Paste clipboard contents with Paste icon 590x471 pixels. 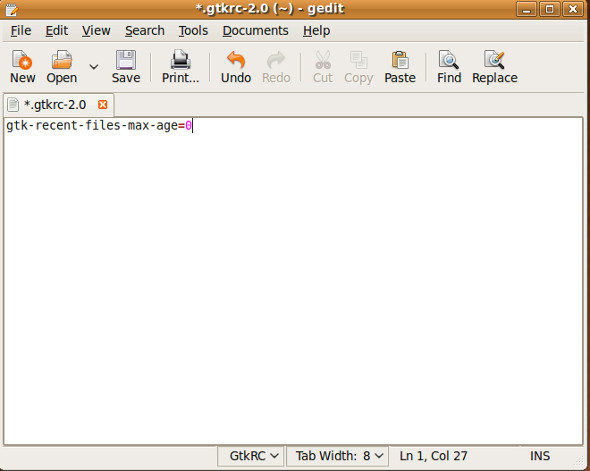[x=400, y=67]
